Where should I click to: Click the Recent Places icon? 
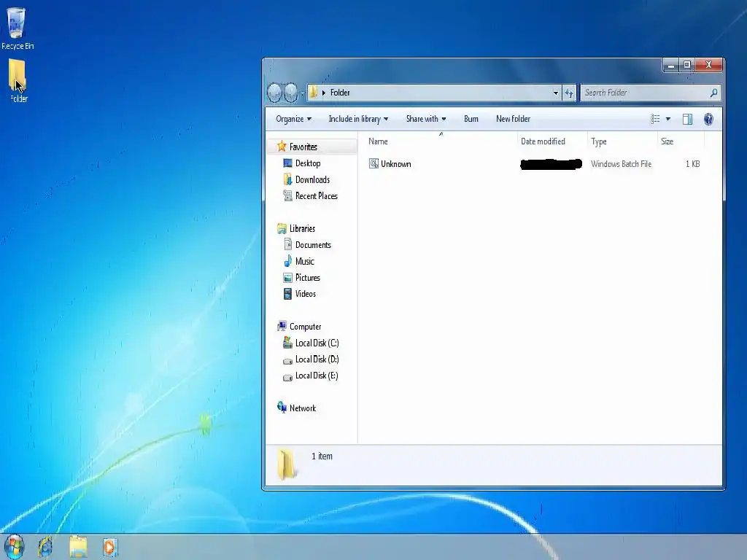pos(287,195)
